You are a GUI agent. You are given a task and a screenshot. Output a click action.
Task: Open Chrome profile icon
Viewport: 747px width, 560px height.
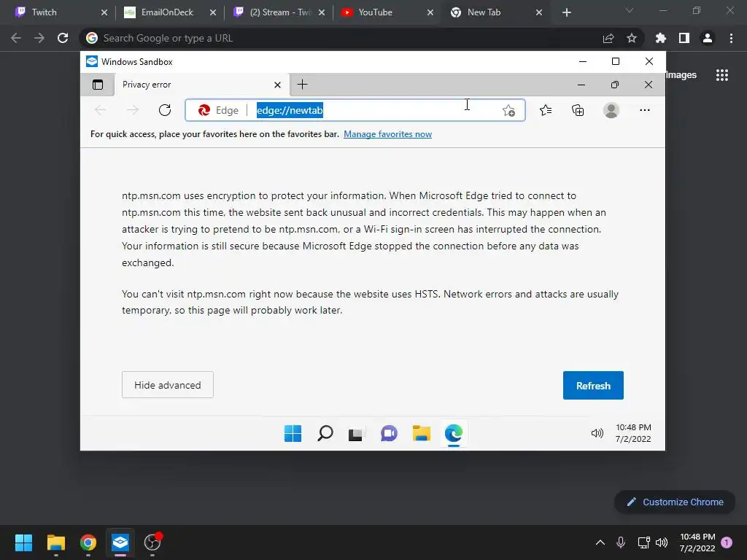click(x=708, y=38)
